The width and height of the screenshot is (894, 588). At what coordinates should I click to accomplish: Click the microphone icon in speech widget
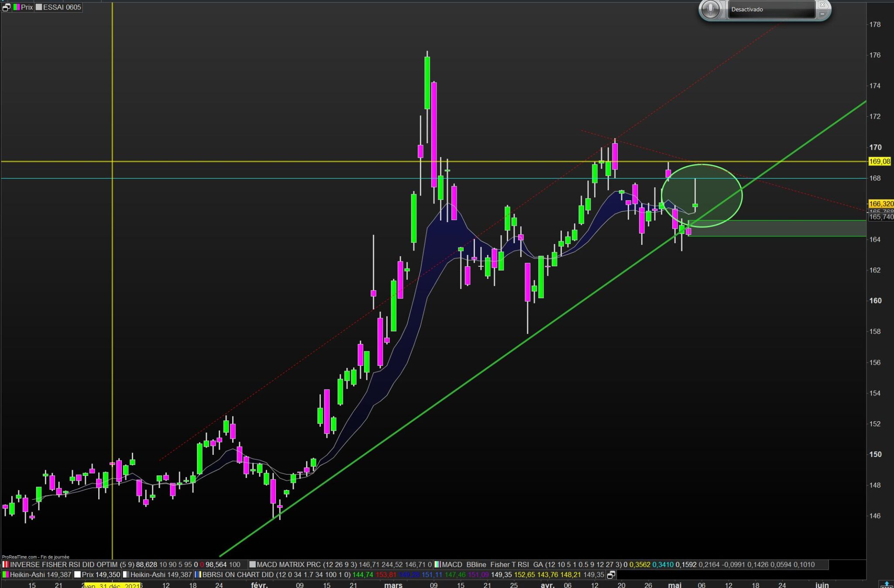[x=711, y=10]
